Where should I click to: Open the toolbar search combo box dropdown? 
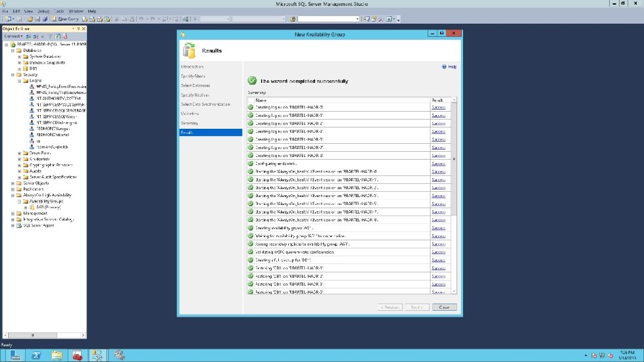click(357, 19)
